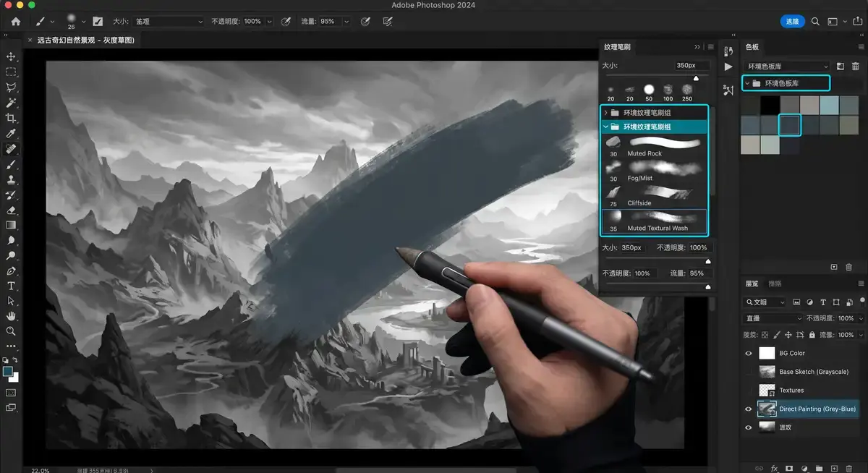Open the brush panel hamburger menu
868x473 pixels.
(x=711, y=47)
